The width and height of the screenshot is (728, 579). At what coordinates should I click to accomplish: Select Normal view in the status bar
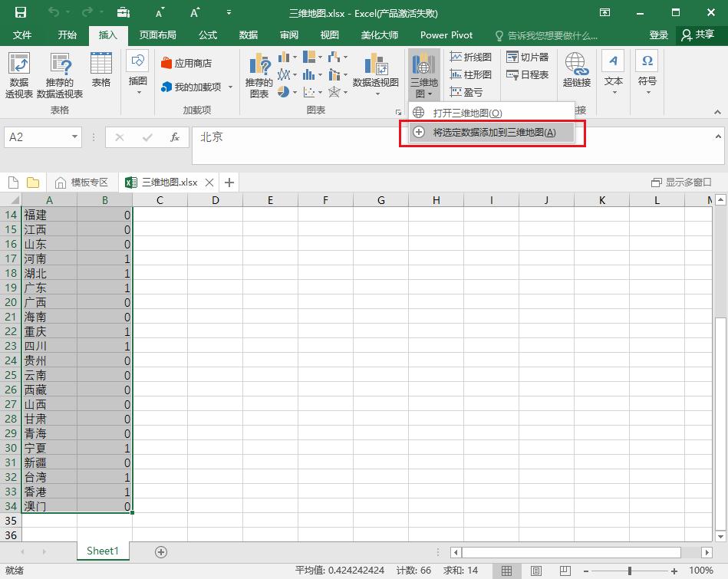click(x=507, y=571)
